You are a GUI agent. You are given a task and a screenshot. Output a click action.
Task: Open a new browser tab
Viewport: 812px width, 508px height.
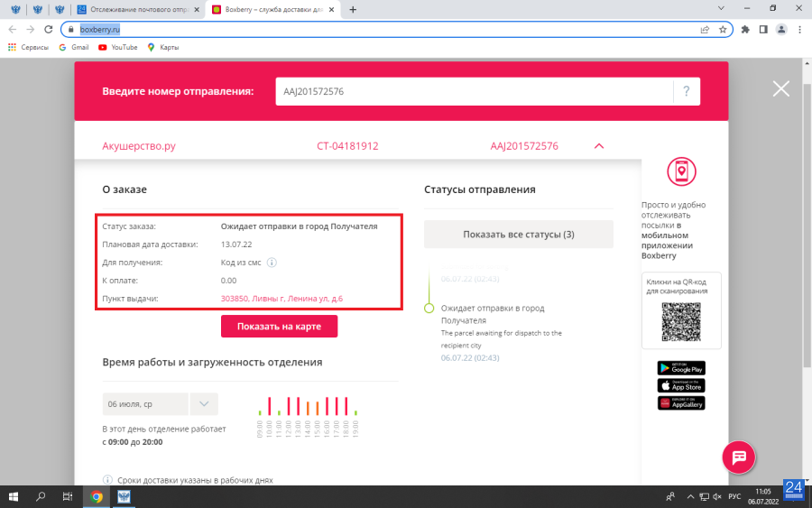click(x=353, y=9)
